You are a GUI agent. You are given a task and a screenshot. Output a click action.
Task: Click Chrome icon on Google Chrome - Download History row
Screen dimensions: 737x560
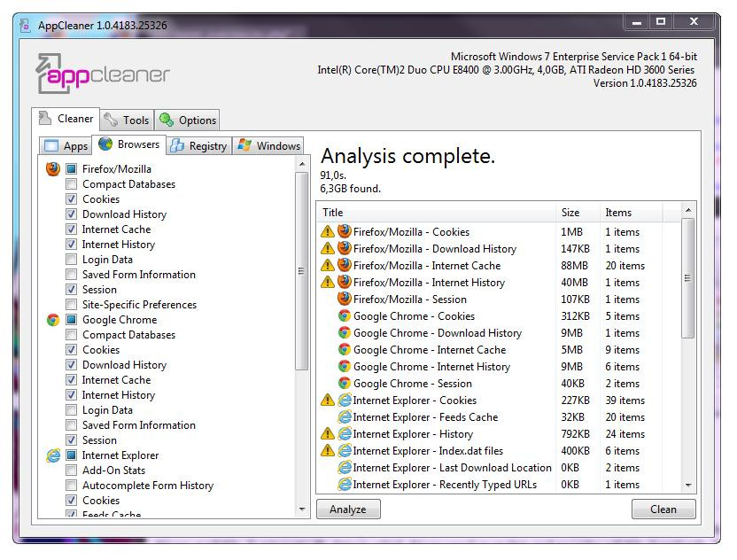pyautogui.click(x=345, y=333)
